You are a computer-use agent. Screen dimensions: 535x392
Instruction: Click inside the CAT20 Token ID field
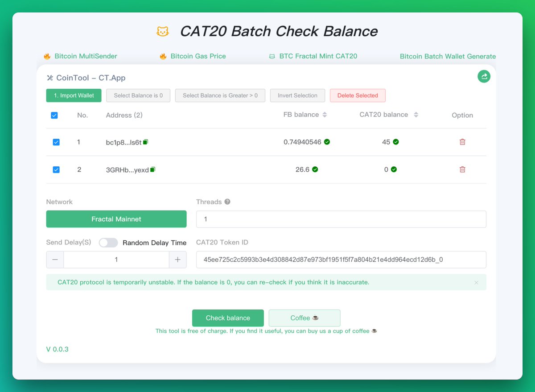click(341, 260)
